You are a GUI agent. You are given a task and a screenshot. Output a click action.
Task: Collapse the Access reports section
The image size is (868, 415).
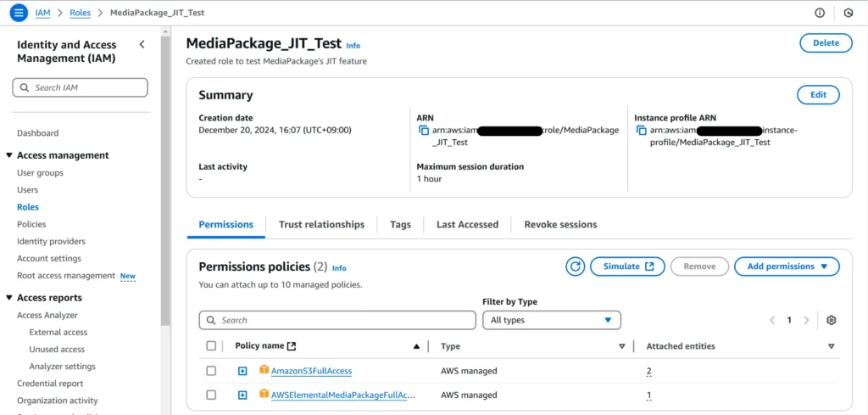(9, 298)
